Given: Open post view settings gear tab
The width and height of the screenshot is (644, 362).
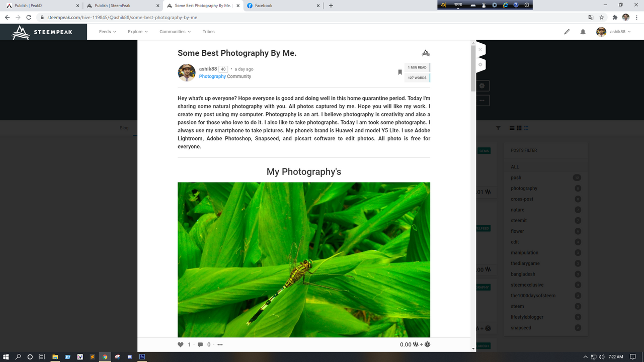Looking at the screenshot, I should pos(480,64).
